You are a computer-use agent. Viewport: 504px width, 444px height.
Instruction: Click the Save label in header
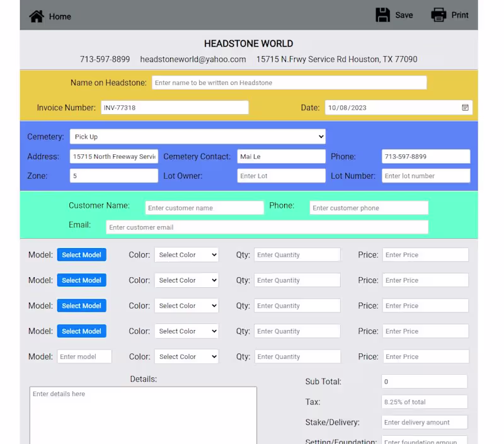(x=404, y=15)
